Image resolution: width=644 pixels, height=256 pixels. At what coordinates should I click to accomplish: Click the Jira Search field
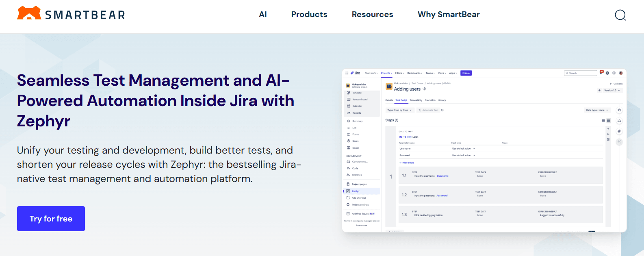(x=581, y=73)
